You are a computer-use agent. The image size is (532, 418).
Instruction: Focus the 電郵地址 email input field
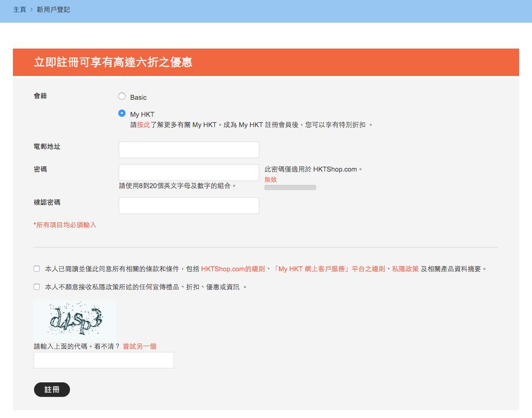click(x=189, y=150)
